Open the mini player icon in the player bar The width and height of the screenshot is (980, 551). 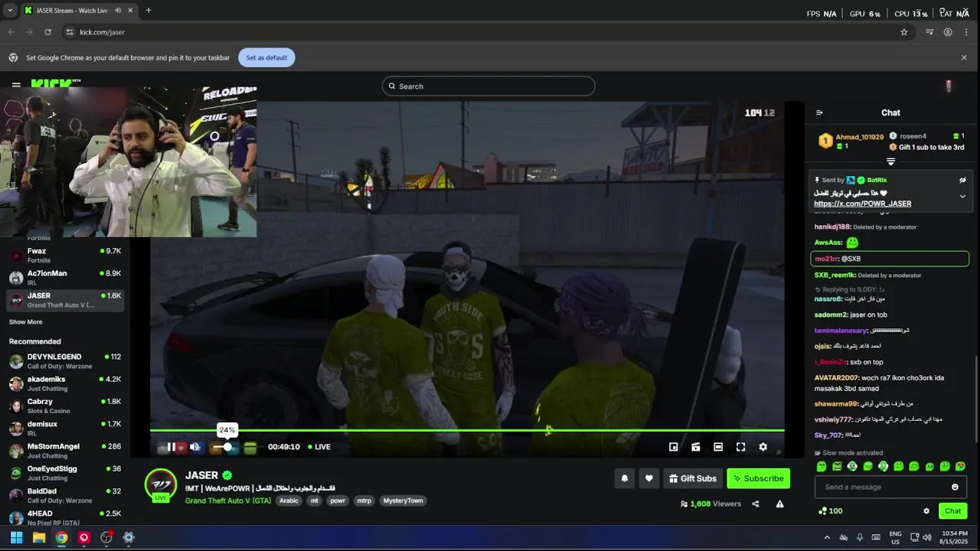(674, 447)
